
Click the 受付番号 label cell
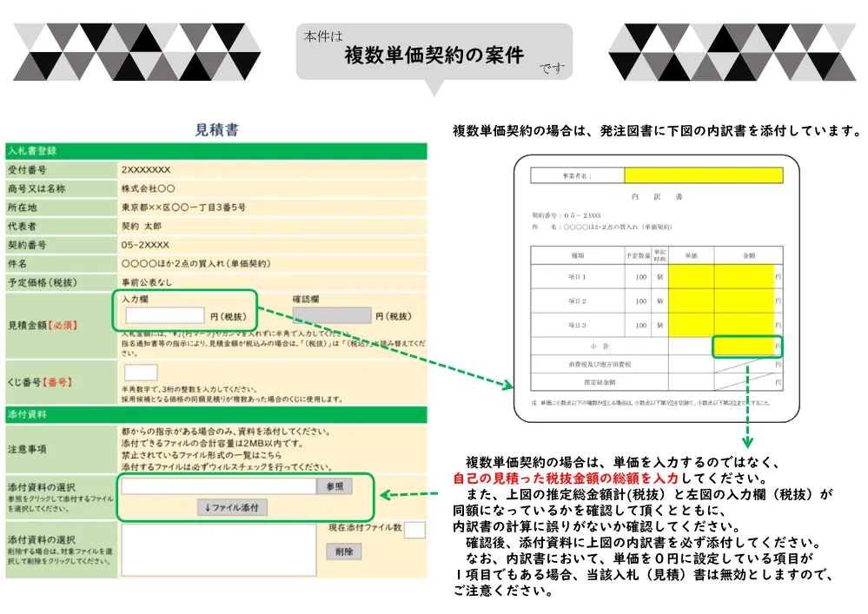[62, 170]
